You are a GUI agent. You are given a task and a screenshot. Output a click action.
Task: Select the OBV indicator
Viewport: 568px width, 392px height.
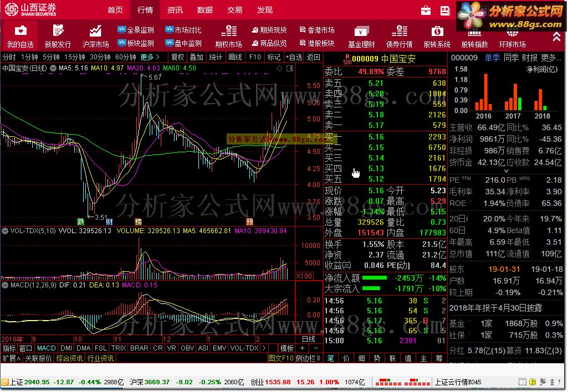click(187, 348)
